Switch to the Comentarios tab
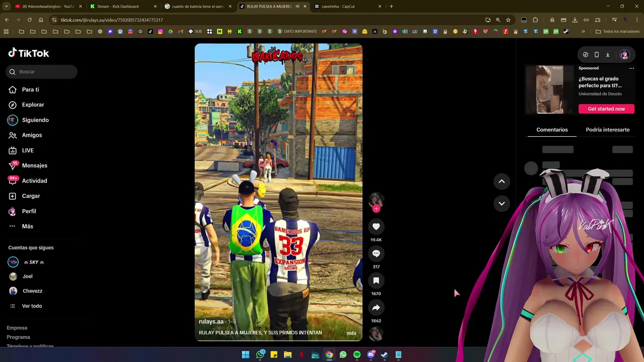The height and width of the screenshot is (362, 644). [x=552, y=130]
